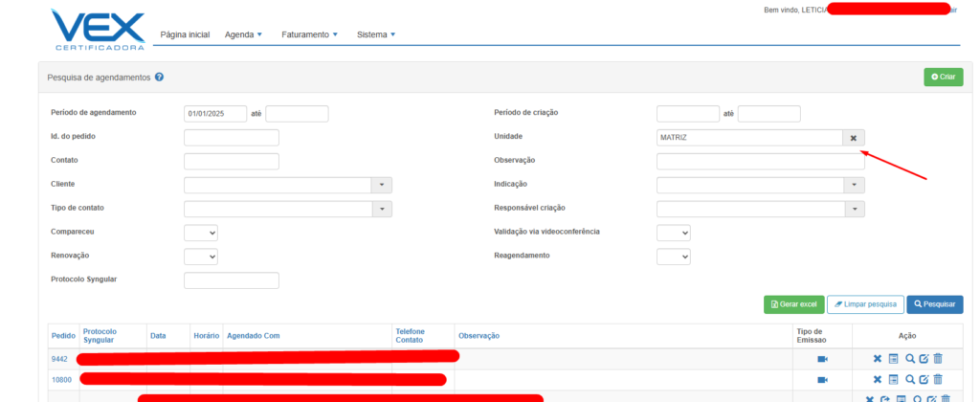This screenshot has width=980, height=402.
Task: Click the VEX Certificadora logo
Action: 99,29
